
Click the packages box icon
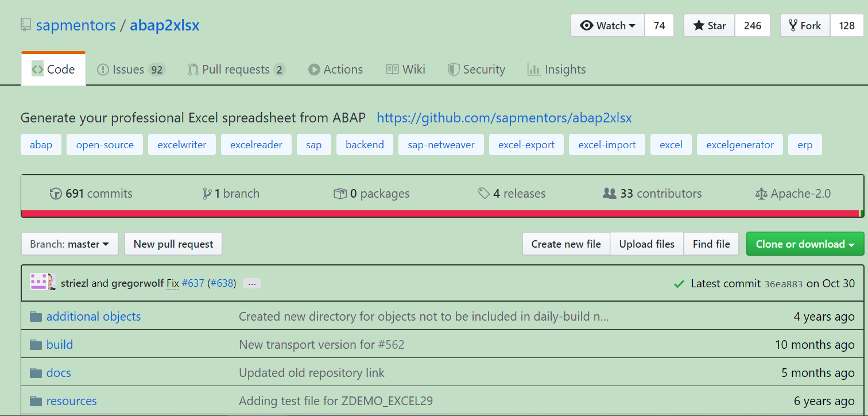(340, 194)
